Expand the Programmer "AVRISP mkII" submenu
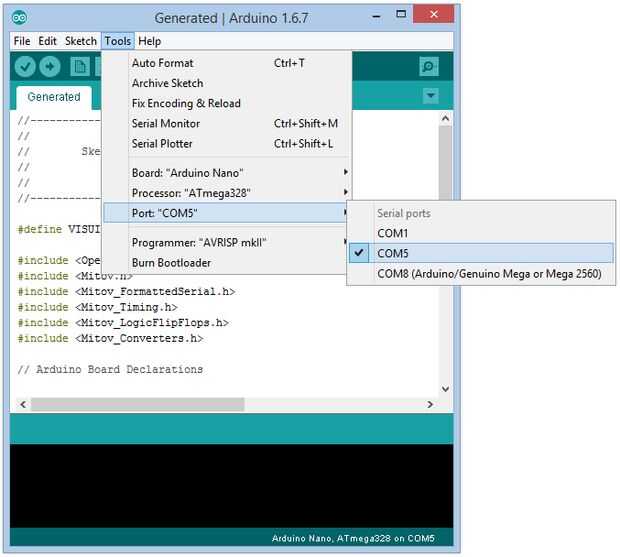This screenshot has height=557, width=620. (x=226, y=242)
